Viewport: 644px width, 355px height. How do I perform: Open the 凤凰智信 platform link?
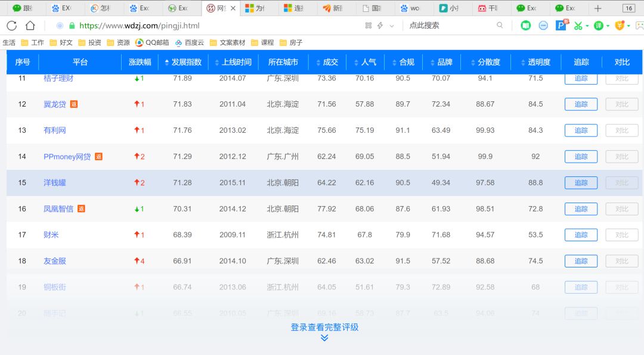(58, 209)
